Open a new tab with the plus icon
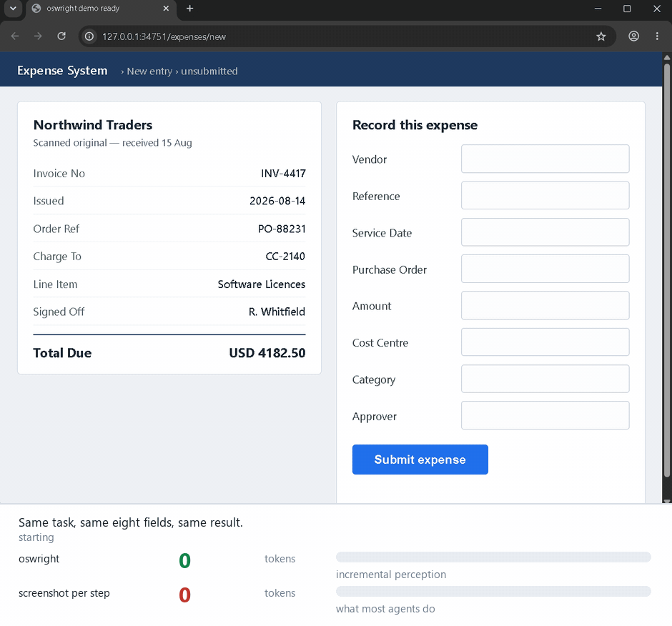Image resolution: width=672 pixels, height=626 pixels. (190, 9)
